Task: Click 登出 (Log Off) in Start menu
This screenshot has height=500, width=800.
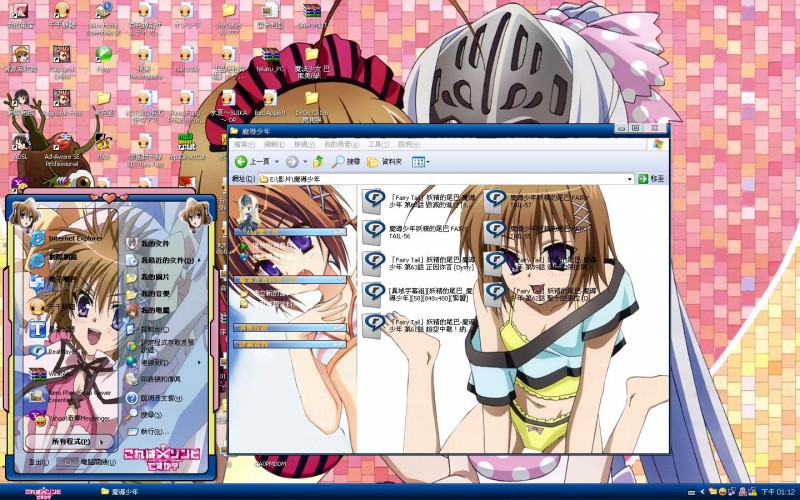Action: pos(39,462)
